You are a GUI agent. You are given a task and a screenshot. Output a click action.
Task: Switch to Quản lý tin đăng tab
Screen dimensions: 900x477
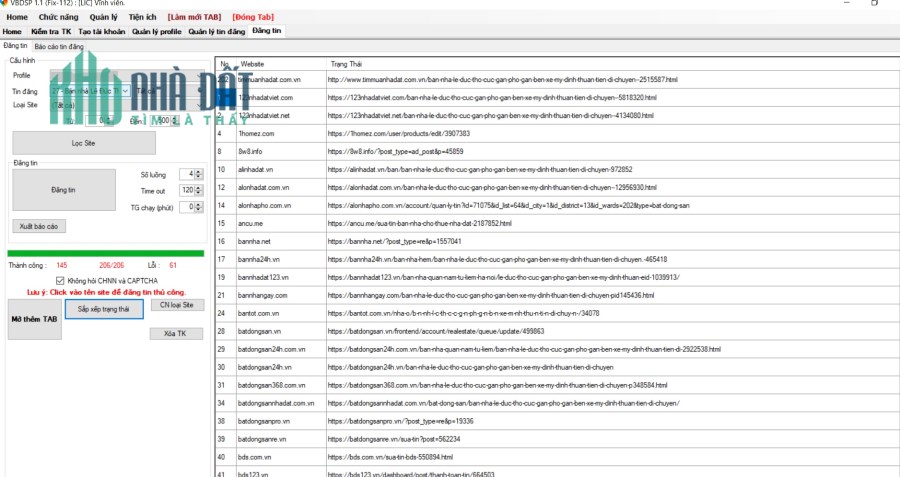216,32
